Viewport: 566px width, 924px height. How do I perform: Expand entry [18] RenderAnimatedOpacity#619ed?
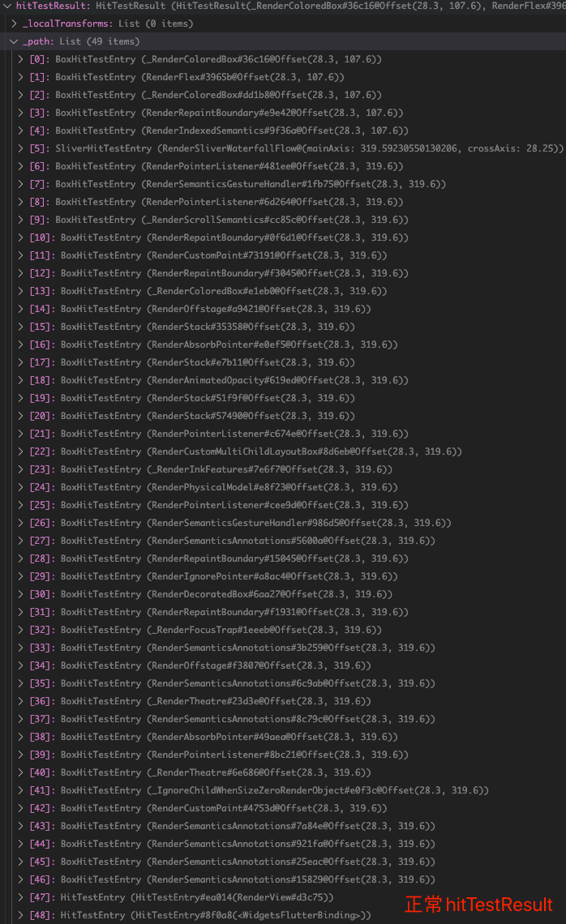(x=21, y=380)
